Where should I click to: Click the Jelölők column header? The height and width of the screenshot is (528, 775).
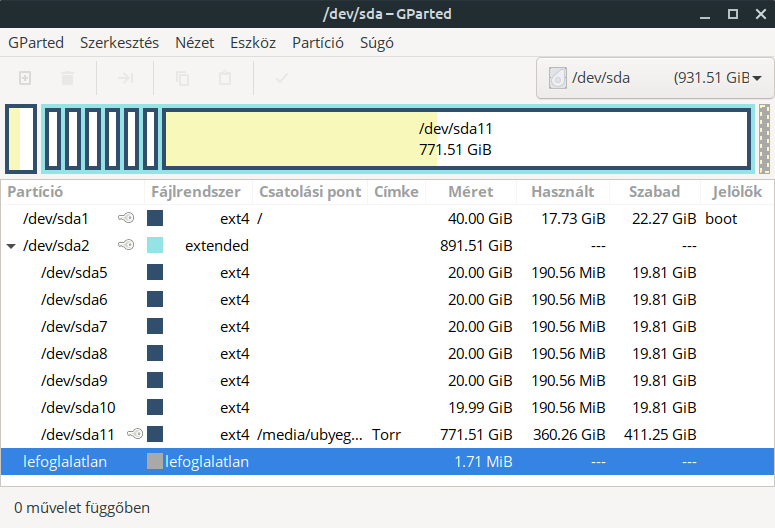pos(737,192)
